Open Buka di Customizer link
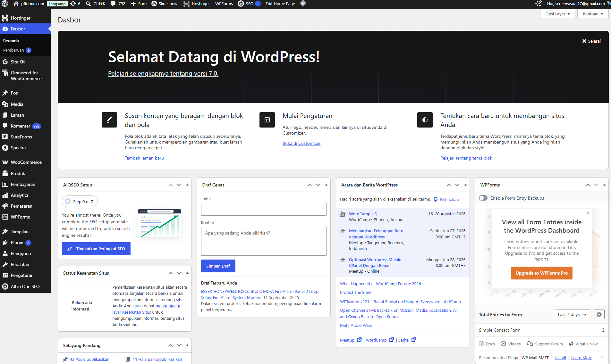611x364 pixels. coord(301,143)
